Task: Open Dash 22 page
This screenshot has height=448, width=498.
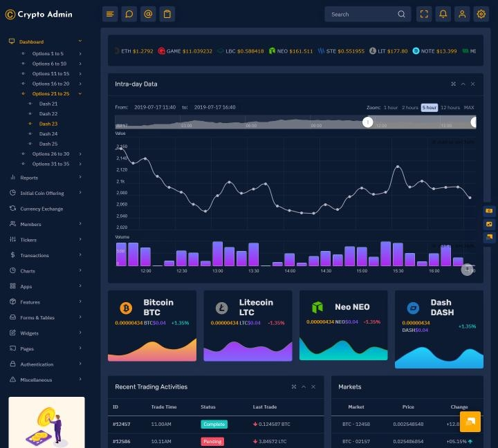Action: click(x=48, y=113)
